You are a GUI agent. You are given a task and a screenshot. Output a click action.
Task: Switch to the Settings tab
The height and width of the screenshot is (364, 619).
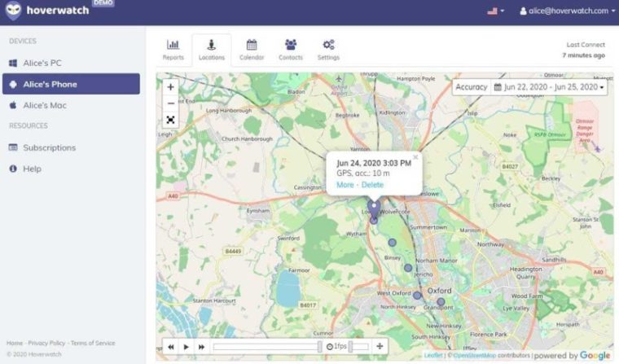click(x=328, y=50)
